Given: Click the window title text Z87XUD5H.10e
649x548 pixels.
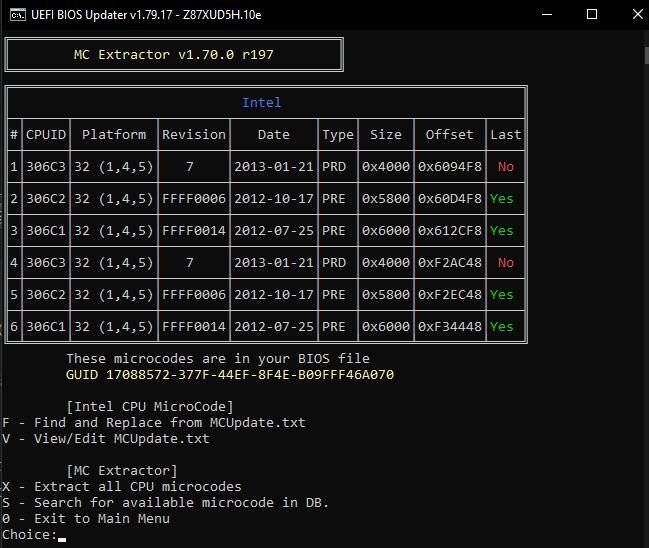Looking at the screenshot, I should click(222, 15).
